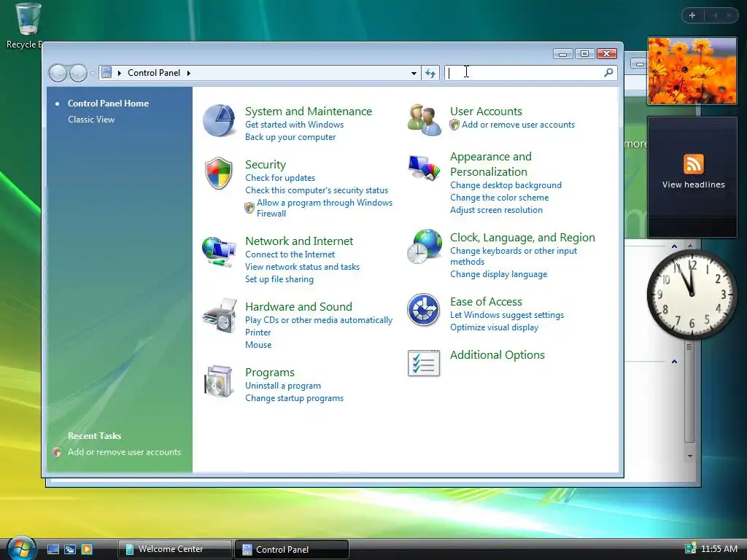Image resolution: width=747 pixels, height=560 pixels.
Task: Click the User Accounts icon
Action: [424, 120]
